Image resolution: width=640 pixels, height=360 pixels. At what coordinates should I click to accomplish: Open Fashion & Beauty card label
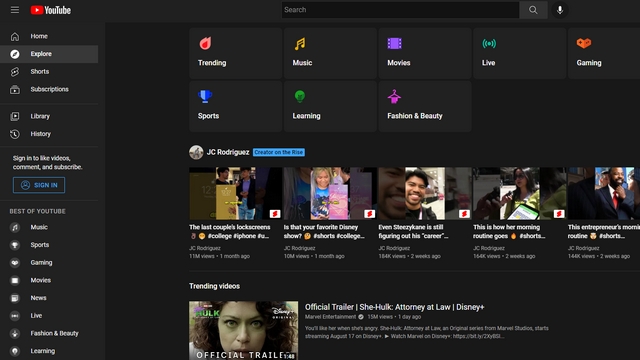pyautogui.click(x=415, y=116)
